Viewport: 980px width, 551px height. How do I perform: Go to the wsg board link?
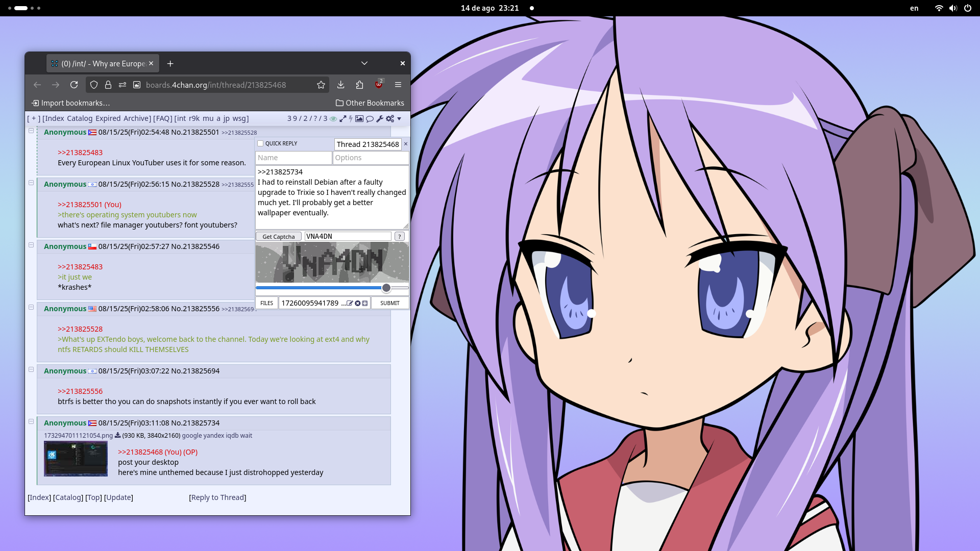click(239, 118)
